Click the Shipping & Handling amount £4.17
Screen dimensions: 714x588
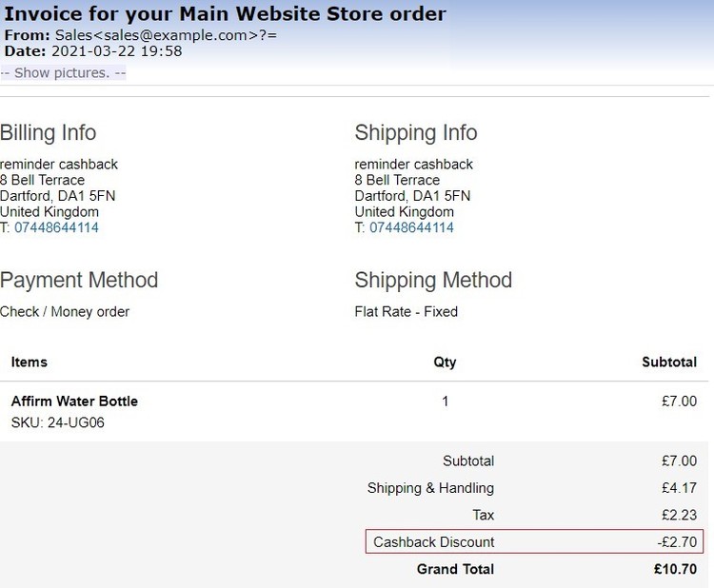(679, 488)
